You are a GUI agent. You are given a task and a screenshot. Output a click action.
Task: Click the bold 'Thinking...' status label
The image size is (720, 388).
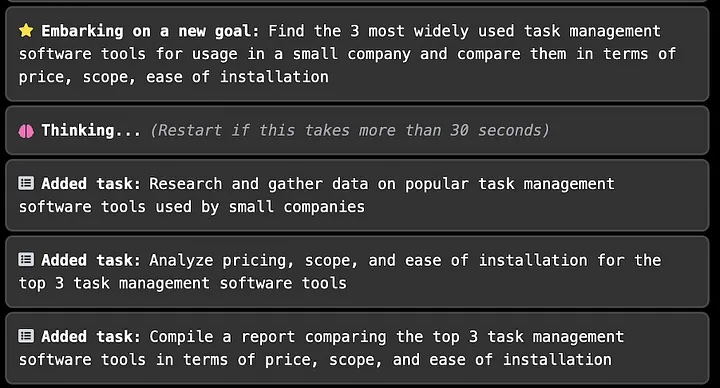[x=91, y=130]
